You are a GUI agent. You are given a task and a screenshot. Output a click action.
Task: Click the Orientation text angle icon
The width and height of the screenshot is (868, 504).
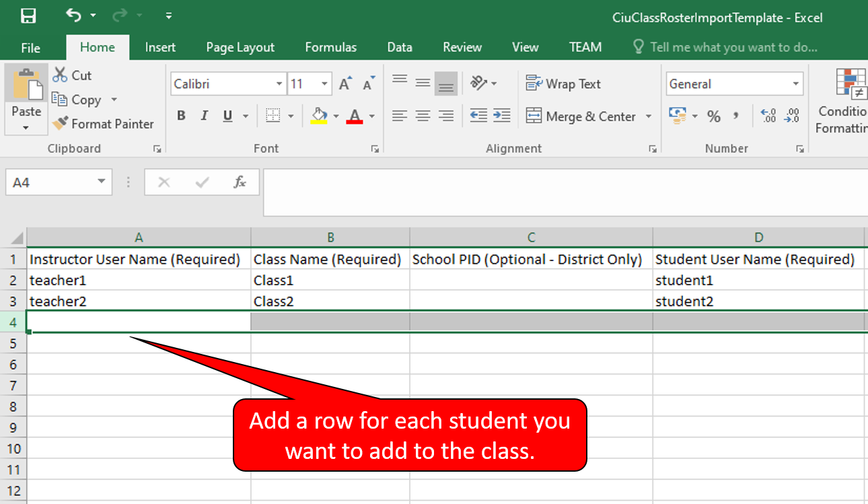coord(479,83)
